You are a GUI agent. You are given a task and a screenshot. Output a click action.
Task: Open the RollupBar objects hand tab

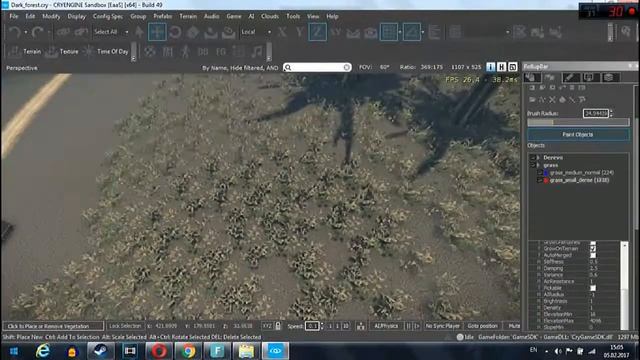pos(532,77)
